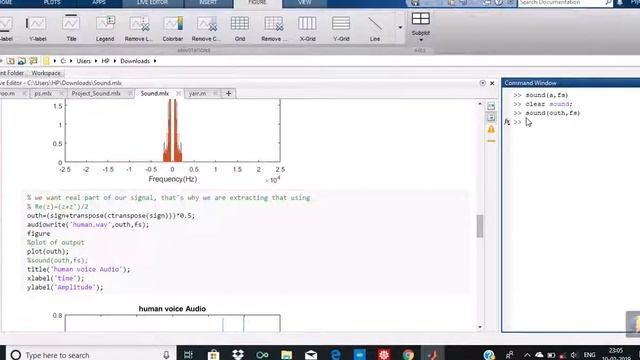Click output-on-right view icon
This screenshot has width=640, height=360.
[x=491, y=106]
